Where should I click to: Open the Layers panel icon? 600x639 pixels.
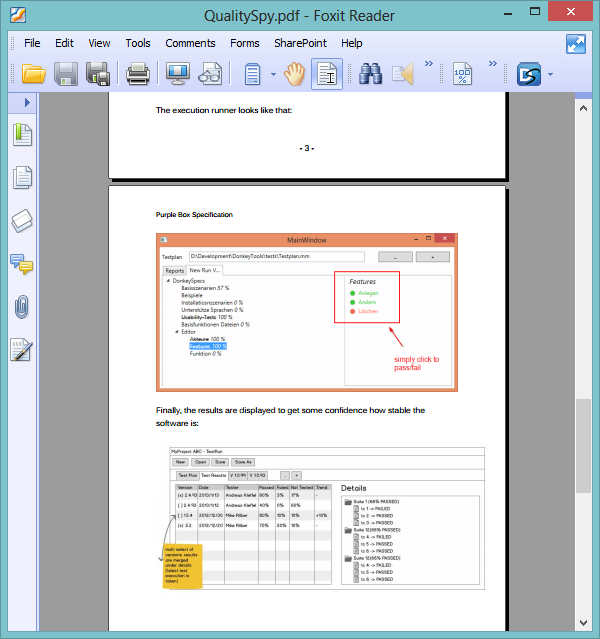22,220
